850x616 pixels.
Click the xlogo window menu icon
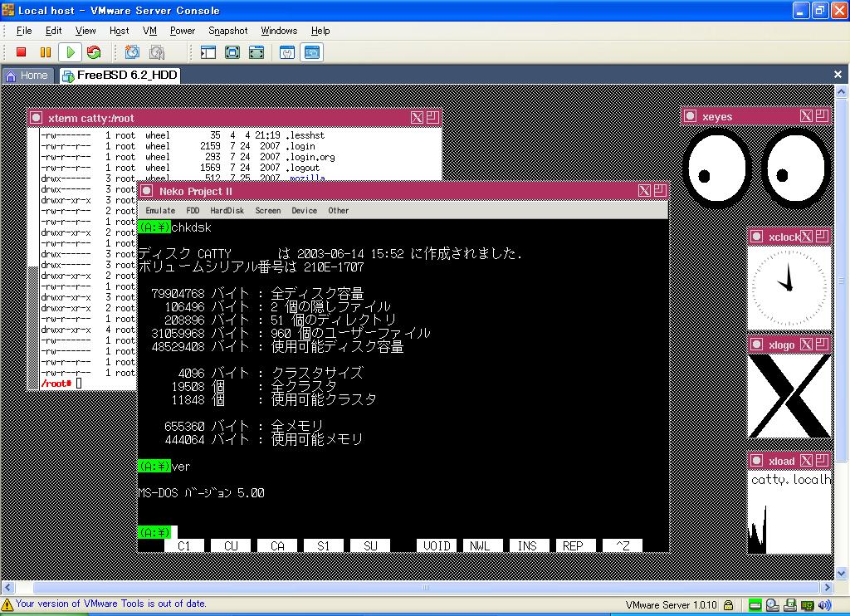[x=757, y=345]
